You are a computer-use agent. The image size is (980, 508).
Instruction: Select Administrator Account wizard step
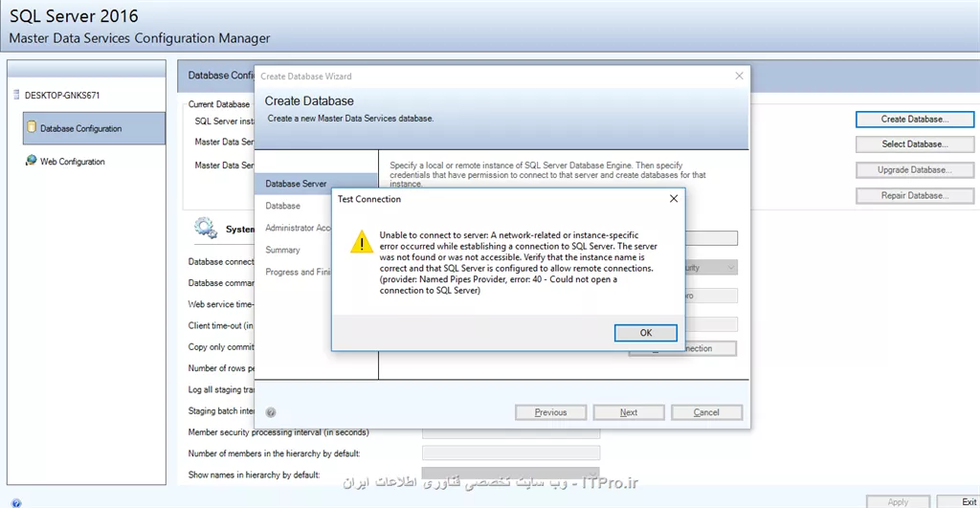298,228
